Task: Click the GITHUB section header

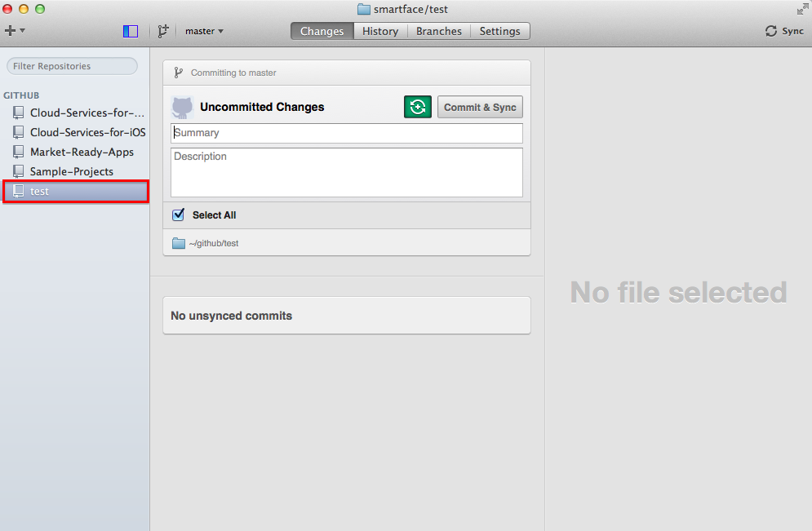Action: (21, 95)
